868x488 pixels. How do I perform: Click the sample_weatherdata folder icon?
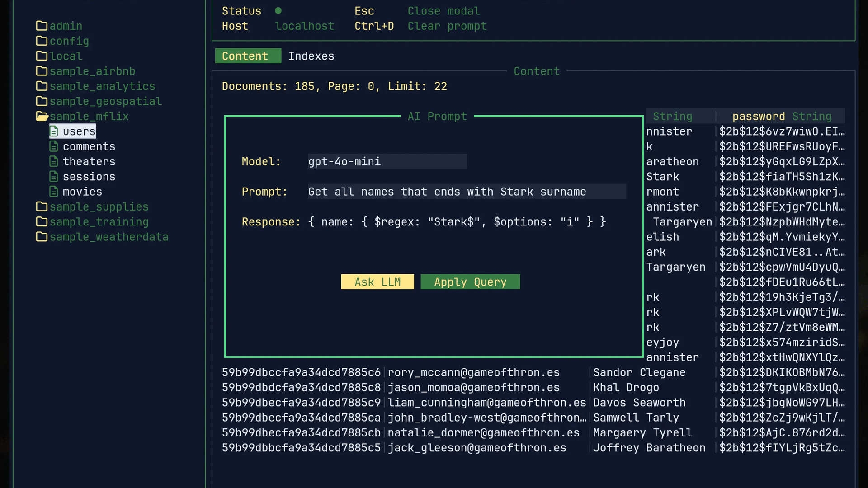pyautogui.click(x=42, y=237)
